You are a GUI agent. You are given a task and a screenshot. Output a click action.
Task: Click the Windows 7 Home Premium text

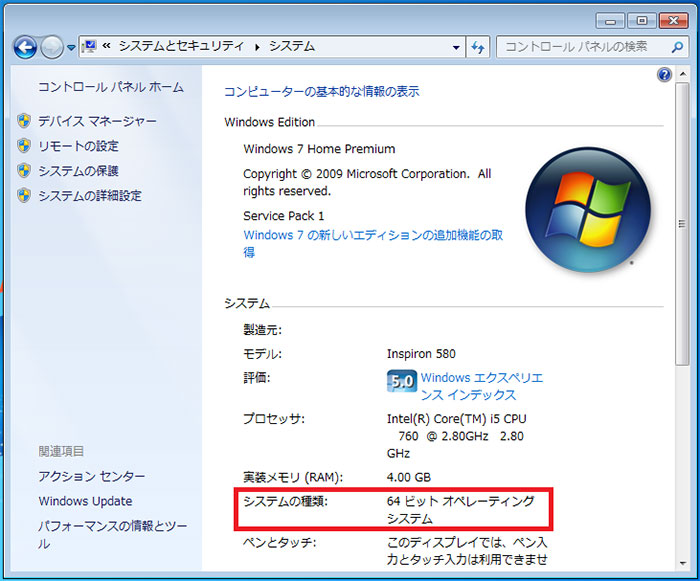point(319,149)
